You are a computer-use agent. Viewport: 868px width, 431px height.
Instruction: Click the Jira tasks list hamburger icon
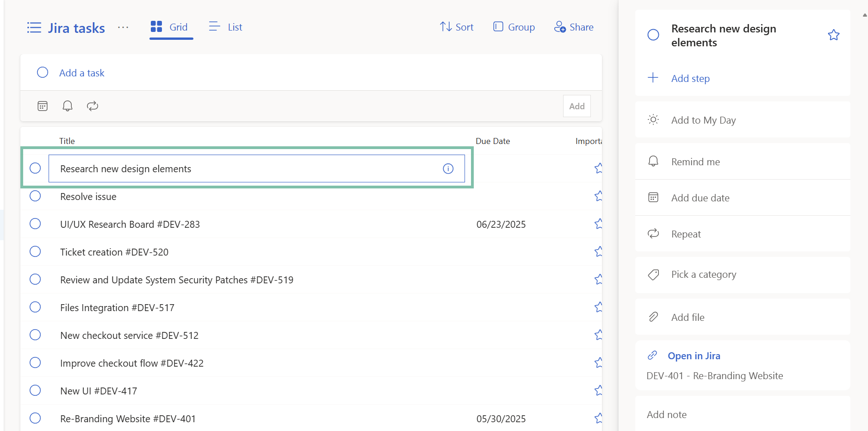click(34, 28)
